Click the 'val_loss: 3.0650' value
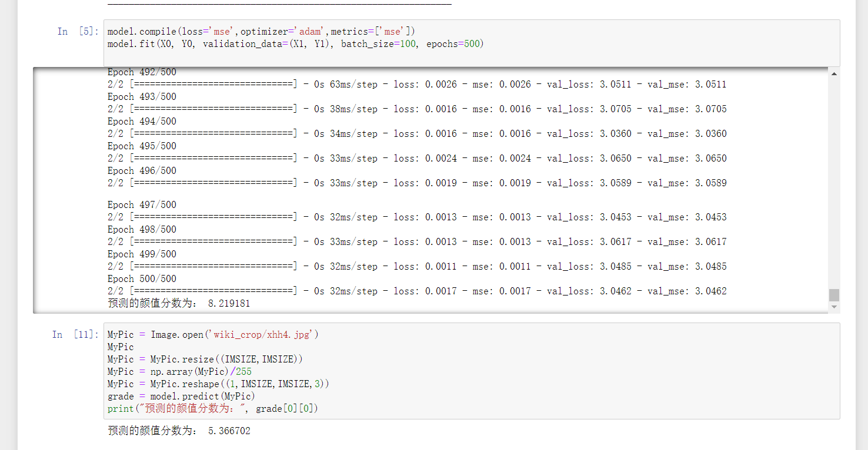Screen dimensions: 868x450 tap(589, 159)
